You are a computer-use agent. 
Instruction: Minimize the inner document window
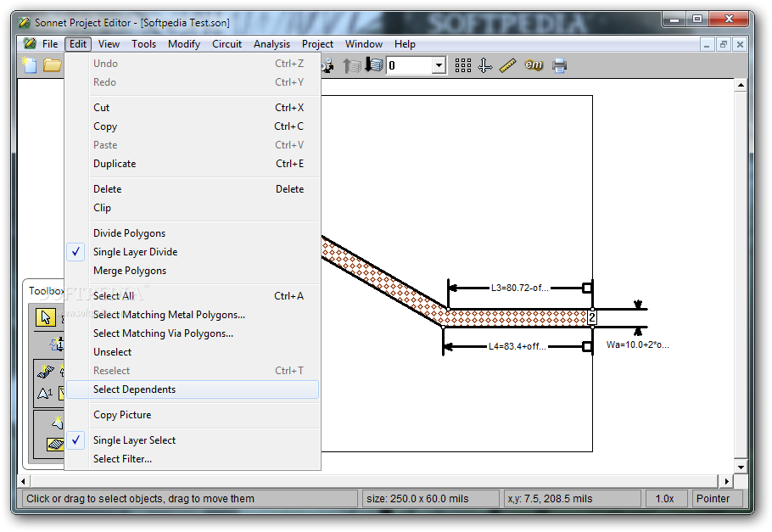coord(707,44)
